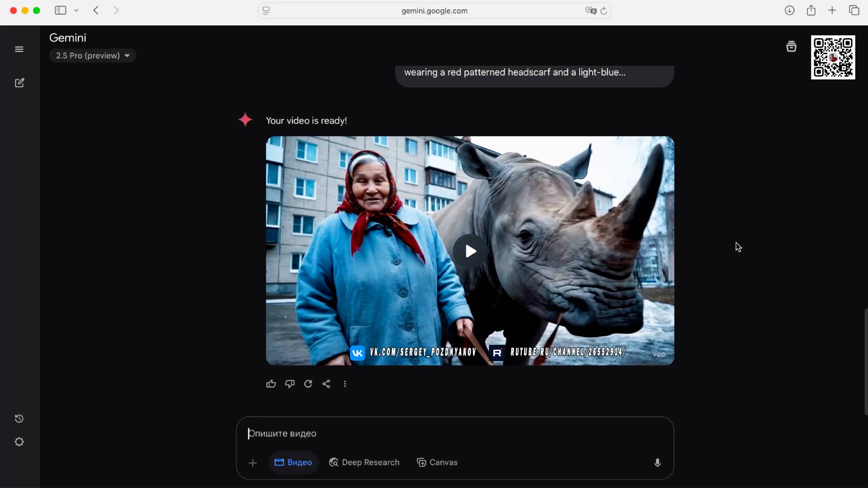Give thumbs-down feedback on the video
Viewport: 868px width, 488px height.
pyautogui.click(x=289, y=384)
